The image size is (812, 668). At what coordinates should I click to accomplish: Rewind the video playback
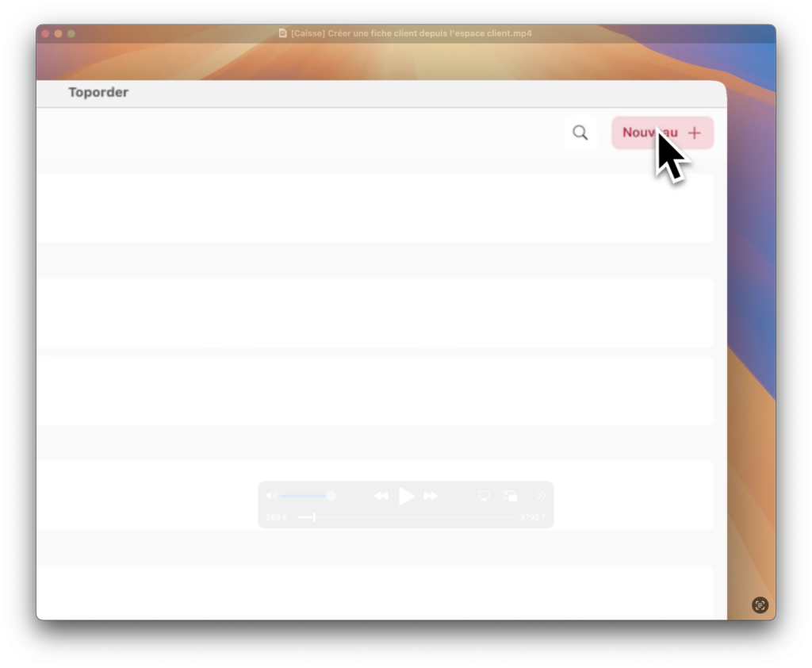[381, 497]
